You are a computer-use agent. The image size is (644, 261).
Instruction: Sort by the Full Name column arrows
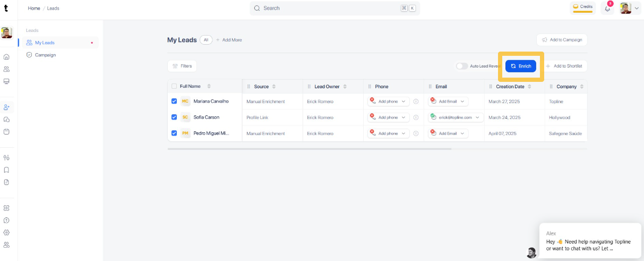(209, 86)
